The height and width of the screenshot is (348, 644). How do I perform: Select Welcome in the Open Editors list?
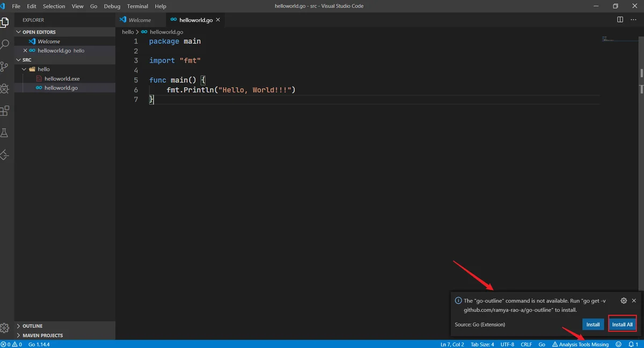click(64, 41)
